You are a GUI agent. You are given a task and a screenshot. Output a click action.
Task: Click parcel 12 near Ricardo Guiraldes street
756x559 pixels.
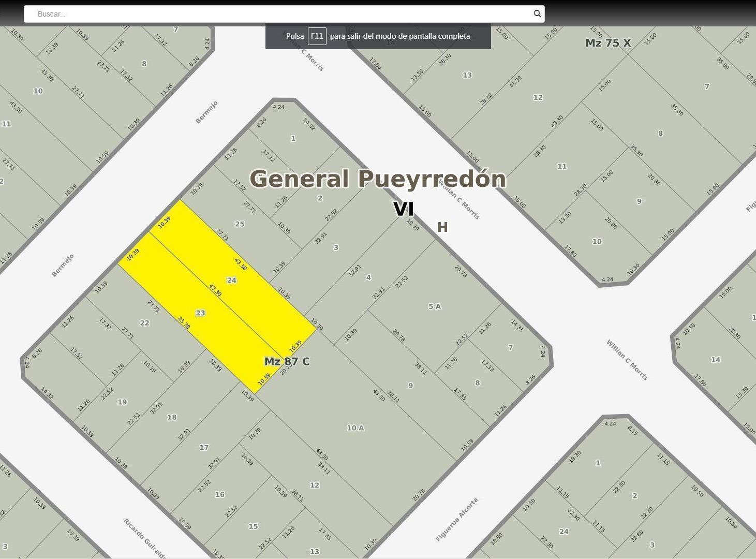(x=315, y=485)
